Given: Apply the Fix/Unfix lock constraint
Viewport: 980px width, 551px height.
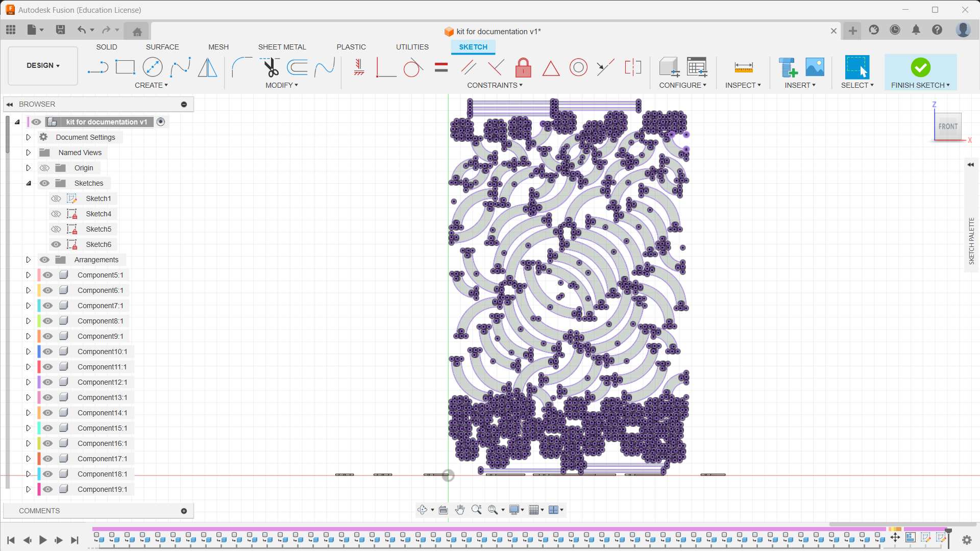Looking at the screenshot, I should tap(523, 67).
